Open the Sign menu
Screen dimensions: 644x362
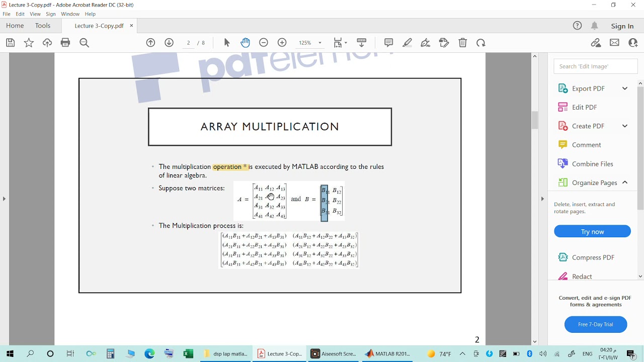51,14
